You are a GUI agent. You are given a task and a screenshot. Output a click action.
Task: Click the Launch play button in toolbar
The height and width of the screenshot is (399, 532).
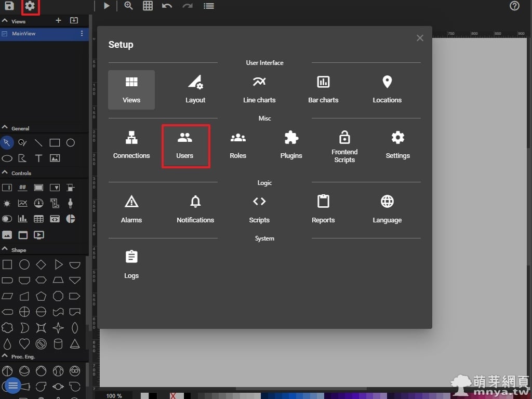point(107,6)
